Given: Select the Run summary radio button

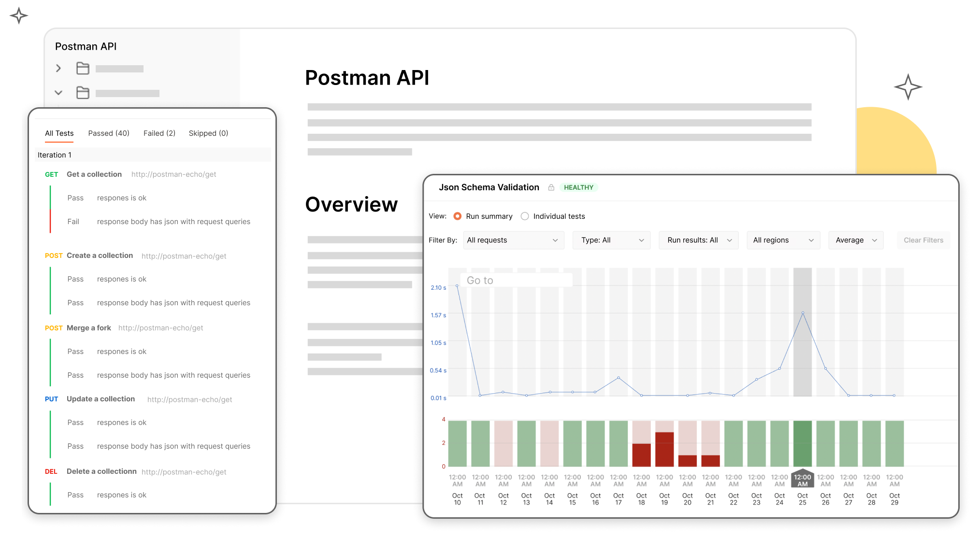Looking at the screenshot, I should coord(457,216).
